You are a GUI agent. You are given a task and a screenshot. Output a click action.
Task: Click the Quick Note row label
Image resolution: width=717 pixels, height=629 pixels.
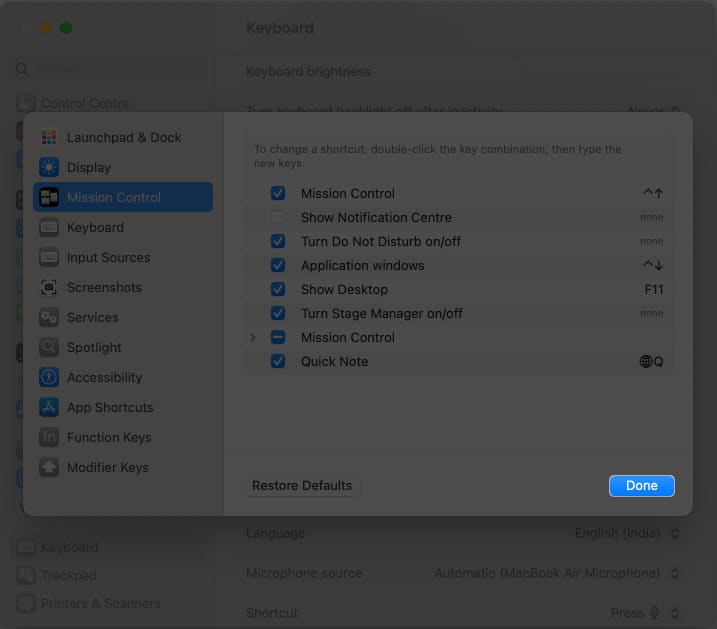point(334,361)
